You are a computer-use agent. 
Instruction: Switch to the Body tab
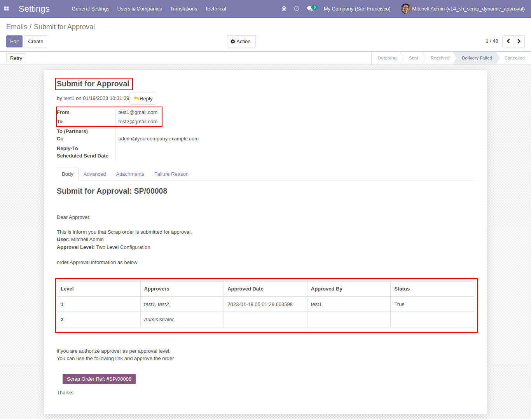pyautogui.click(x=68, y=174)
